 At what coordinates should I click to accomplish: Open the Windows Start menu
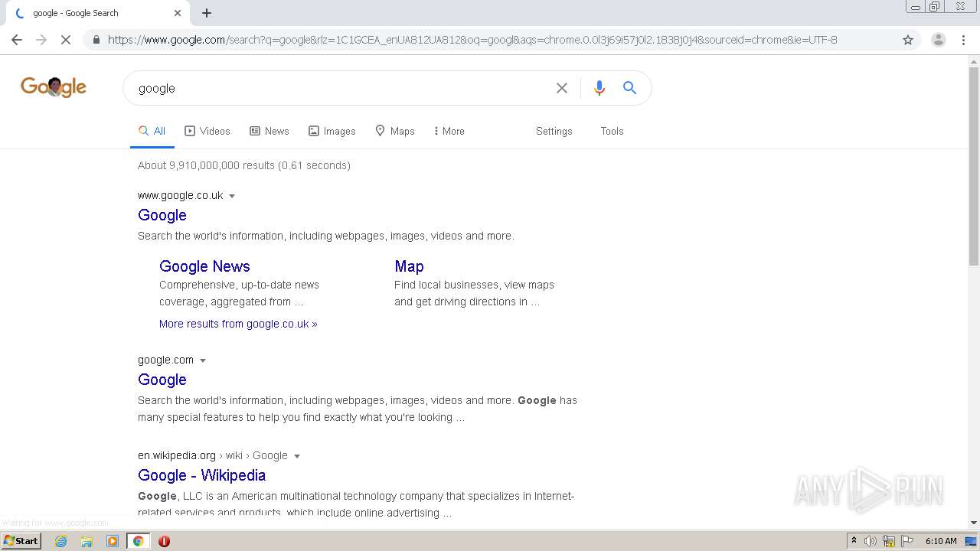click(x=21, y=541)
